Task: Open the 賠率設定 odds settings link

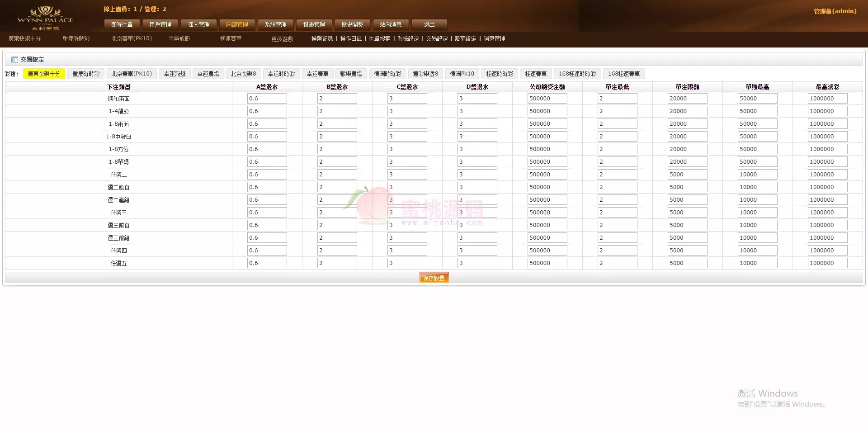Action: [465, 39]
